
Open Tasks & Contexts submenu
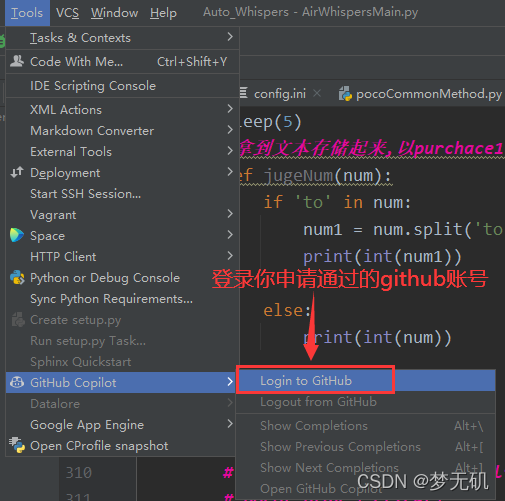(122, 38)
